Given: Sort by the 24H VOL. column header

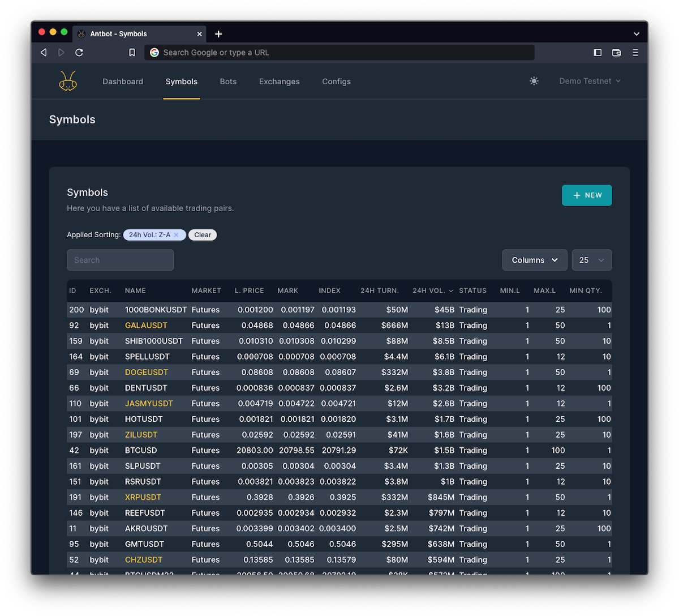Looking at the screenshot, I should coord(432,290).
